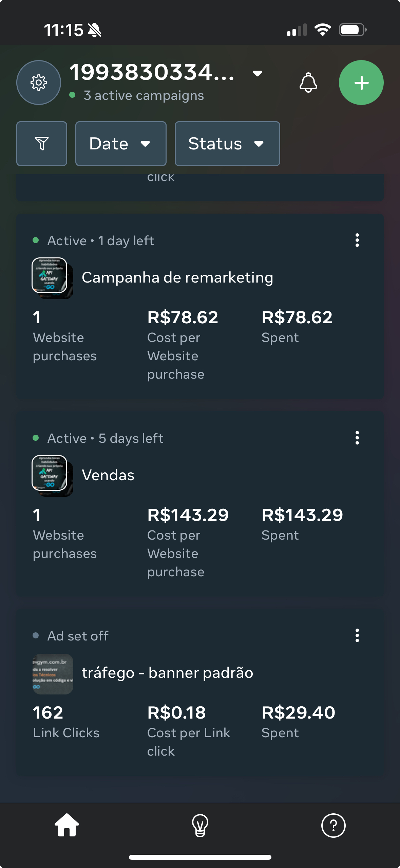Screen dimensions: 400x868
Task: Open options for tráfego - banner padrão
Action: (x=357, y=636)
